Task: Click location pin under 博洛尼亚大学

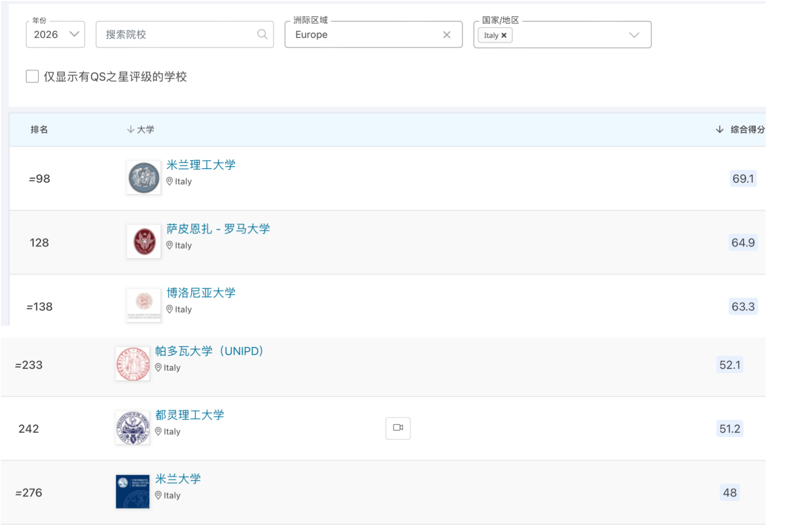Action: (x=170, y=309)
